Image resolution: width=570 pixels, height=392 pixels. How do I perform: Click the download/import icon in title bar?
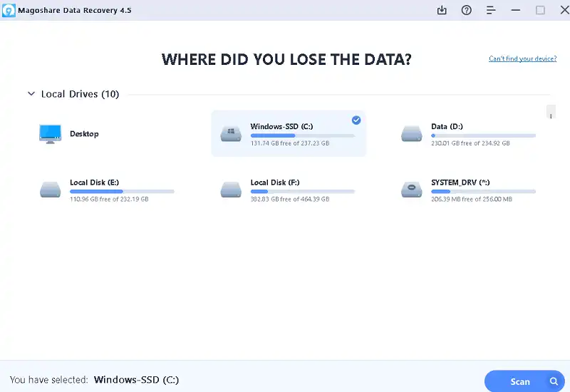(x=442, y=10)
